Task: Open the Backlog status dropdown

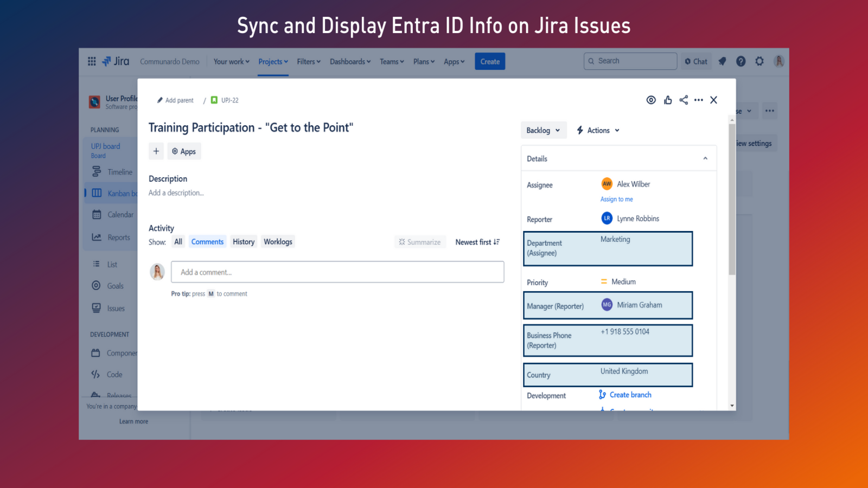Action: [543, 130]
